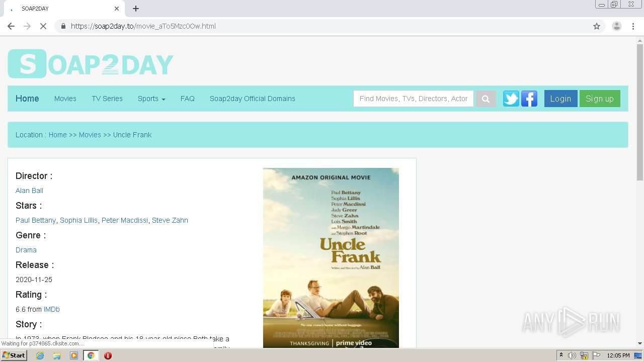Open Sophia Lillis star link
The height and width of the screenshot is (362, 644).
point(78,220)
